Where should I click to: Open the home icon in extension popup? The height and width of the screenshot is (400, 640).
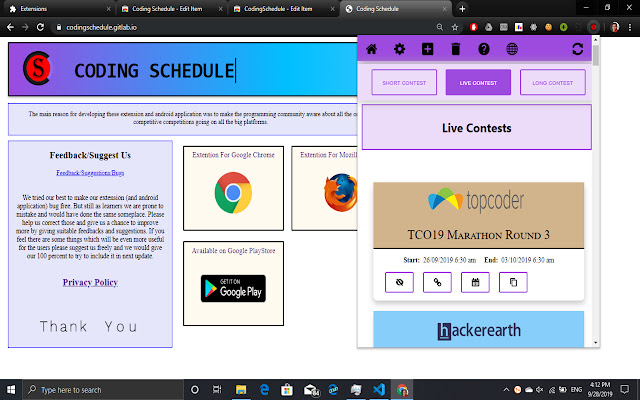click(371, 49)
